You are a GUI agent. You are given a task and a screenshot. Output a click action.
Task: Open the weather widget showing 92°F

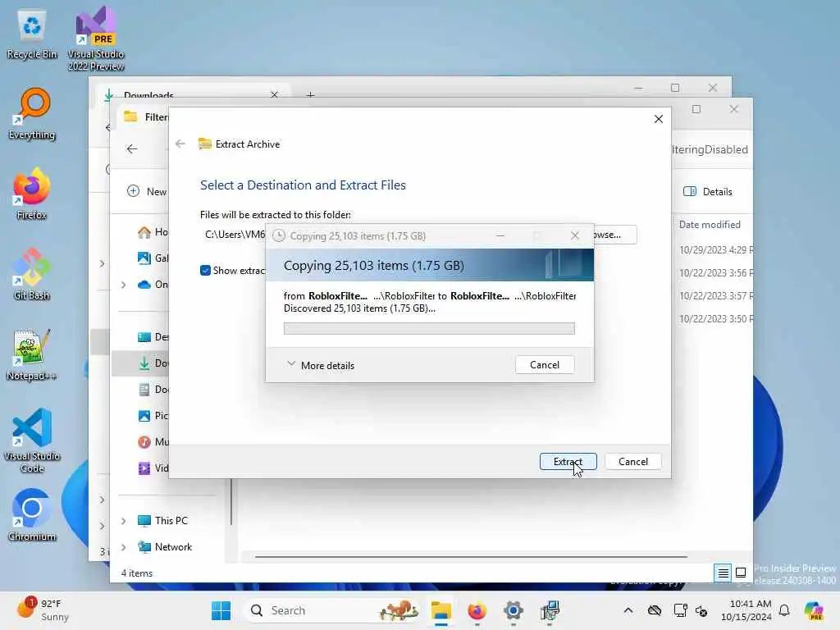click(x=43, y=610)
